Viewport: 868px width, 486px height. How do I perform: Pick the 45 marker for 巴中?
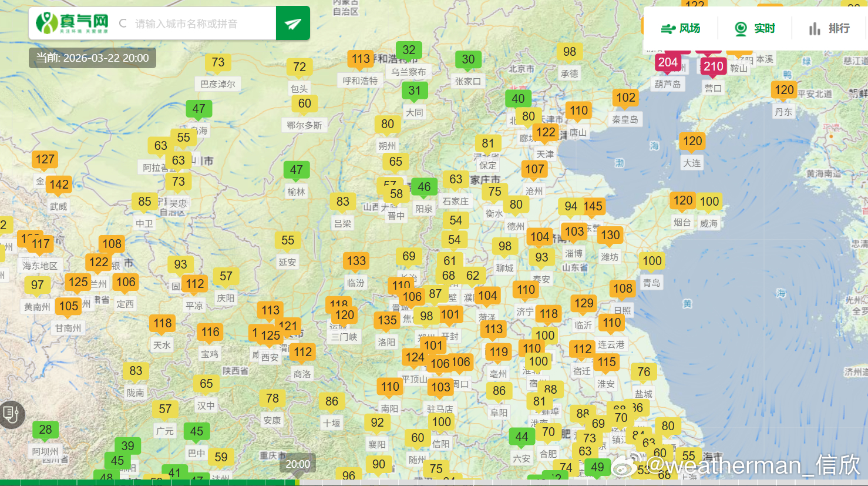pyautogui.click(x=197, y=431)
